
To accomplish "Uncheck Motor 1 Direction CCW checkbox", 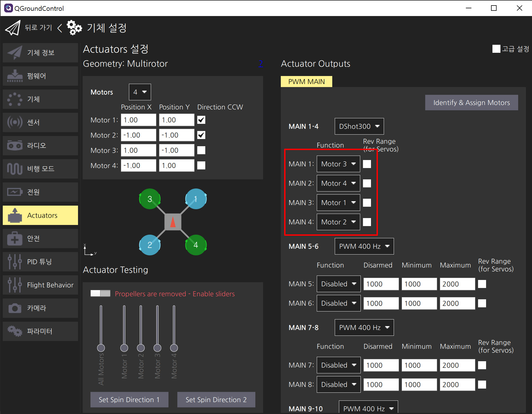I will 201,120.
